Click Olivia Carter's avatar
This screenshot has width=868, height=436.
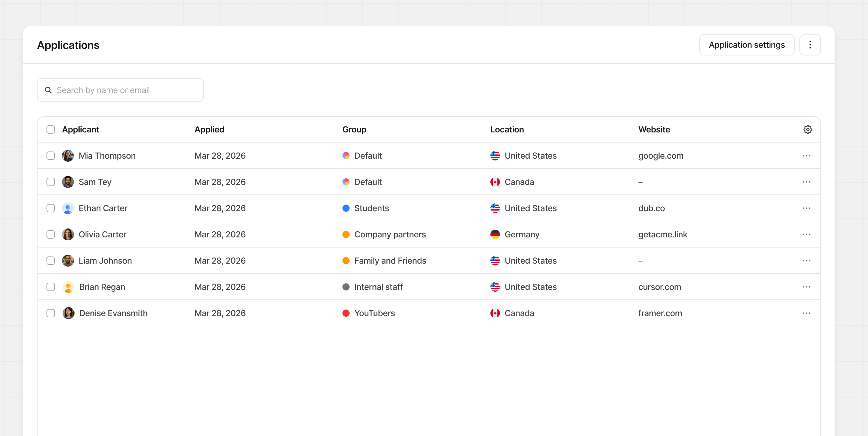click(x=68, y=234)
